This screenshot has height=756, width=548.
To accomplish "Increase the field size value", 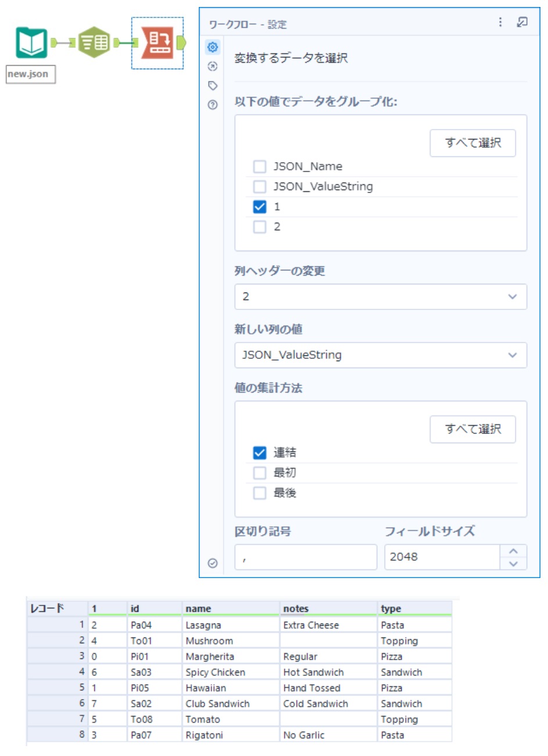I will pyautogui.click(x=513, y=551).
